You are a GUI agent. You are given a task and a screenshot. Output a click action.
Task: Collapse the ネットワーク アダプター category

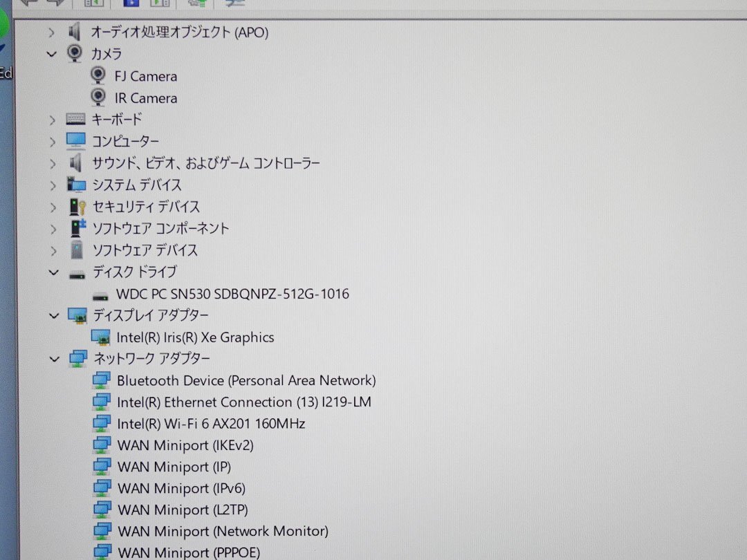[55, 359]
